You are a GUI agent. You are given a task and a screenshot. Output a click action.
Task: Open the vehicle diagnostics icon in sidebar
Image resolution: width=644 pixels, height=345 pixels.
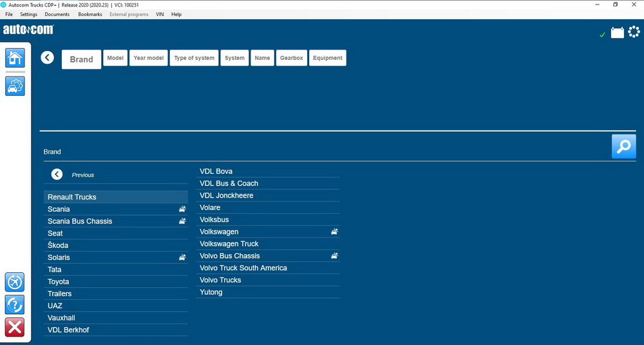15,86
